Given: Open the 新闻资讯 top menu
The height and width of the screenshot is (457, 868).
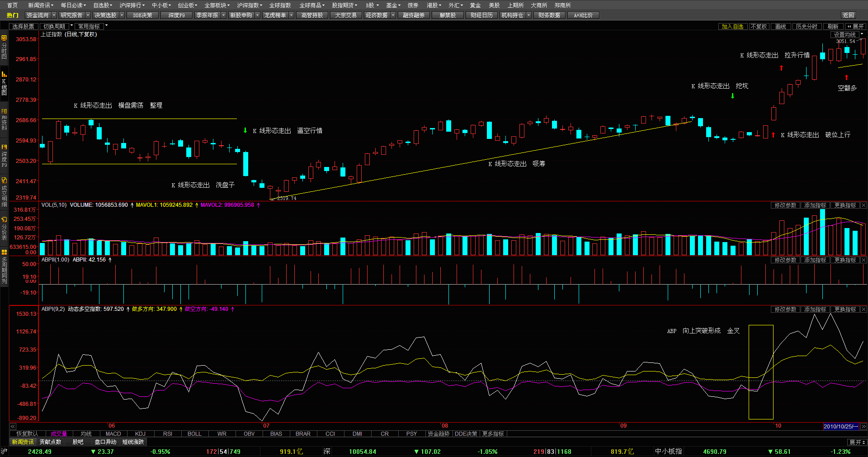Looking at the screenshot, I should 40,5.
